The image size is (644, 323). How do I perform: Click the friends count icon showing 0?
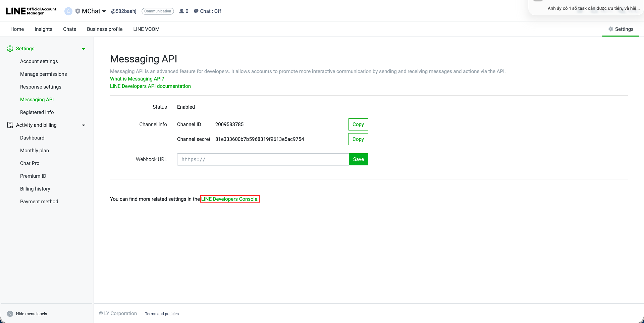(181, 11)
